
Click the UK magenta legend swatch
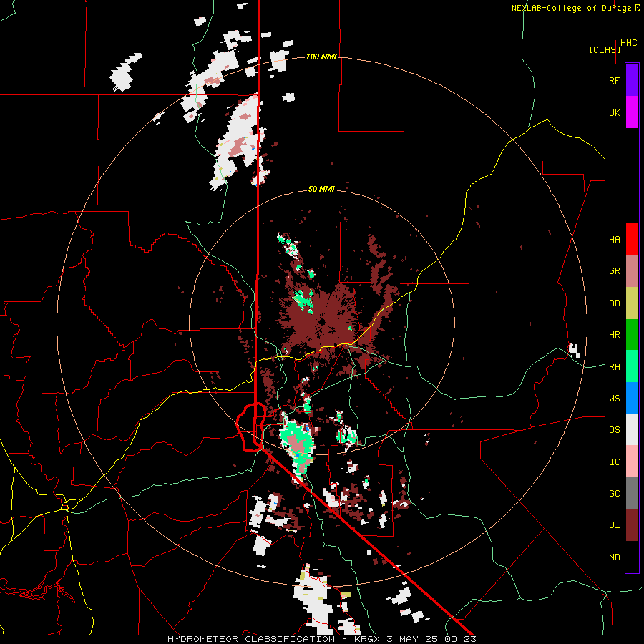632,112
